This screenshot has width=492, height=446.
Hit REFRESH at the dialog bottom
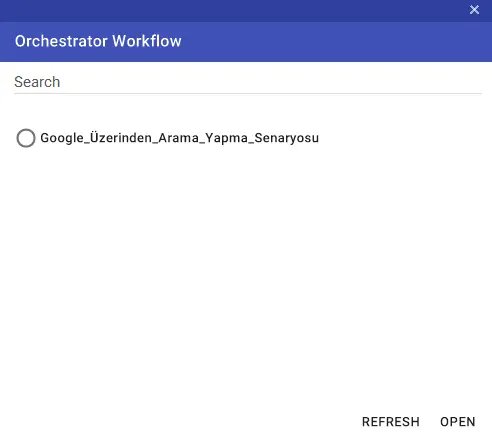coord(391,422)
